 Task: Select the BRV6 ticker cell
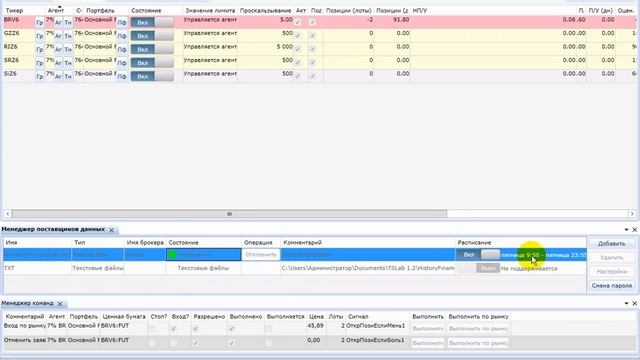pos(11,20)
